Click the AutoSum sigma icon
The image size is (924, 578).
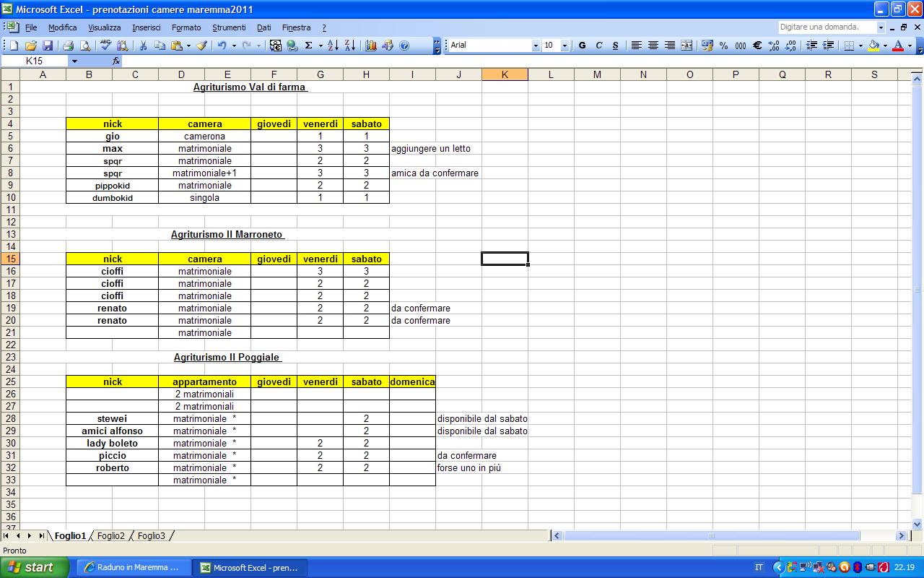[x=309, y=46]
